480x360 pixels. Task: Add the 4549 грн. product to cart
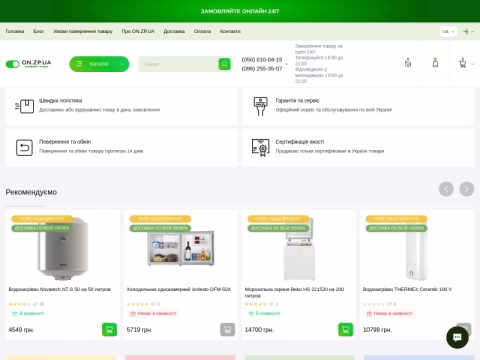tap(109, 330)
